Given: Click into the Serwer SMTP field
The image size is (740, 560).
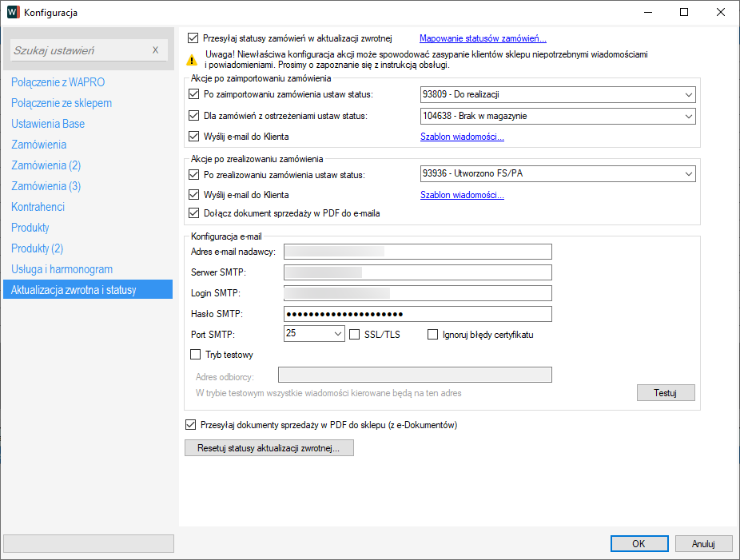Looking at the screenshot, I should coord(417,272).
